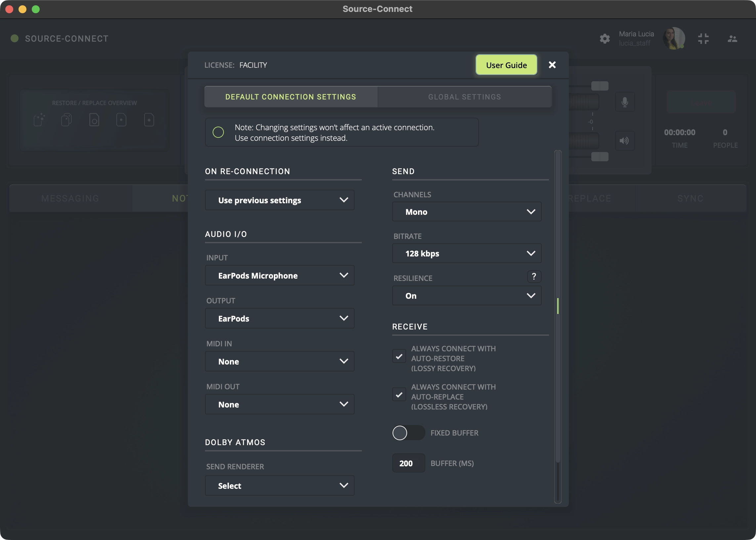Screen dimensions: 756x540
Task: Open the Channels Mono dropdown
Action: (467, 212)
